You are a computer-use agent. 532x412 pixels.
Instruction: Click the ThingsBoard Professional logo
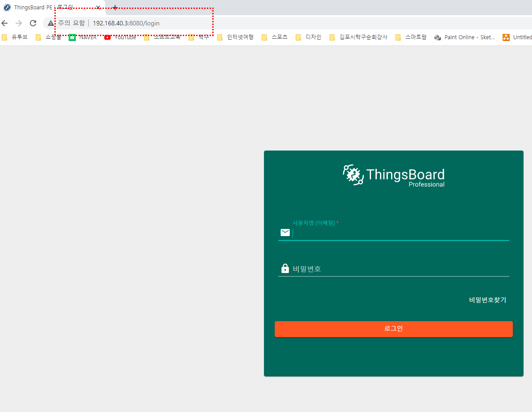(x=394, y=176)
